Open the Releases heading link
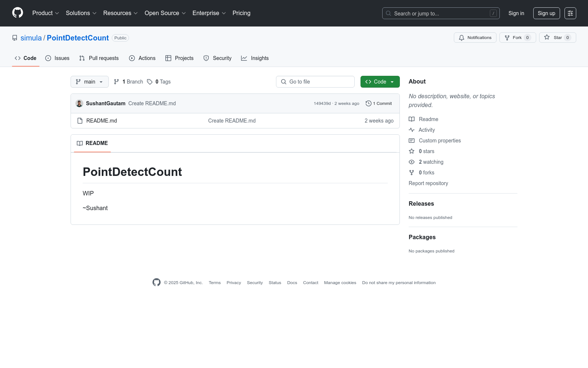Viewport: 588px width, 368px height. 421,204
